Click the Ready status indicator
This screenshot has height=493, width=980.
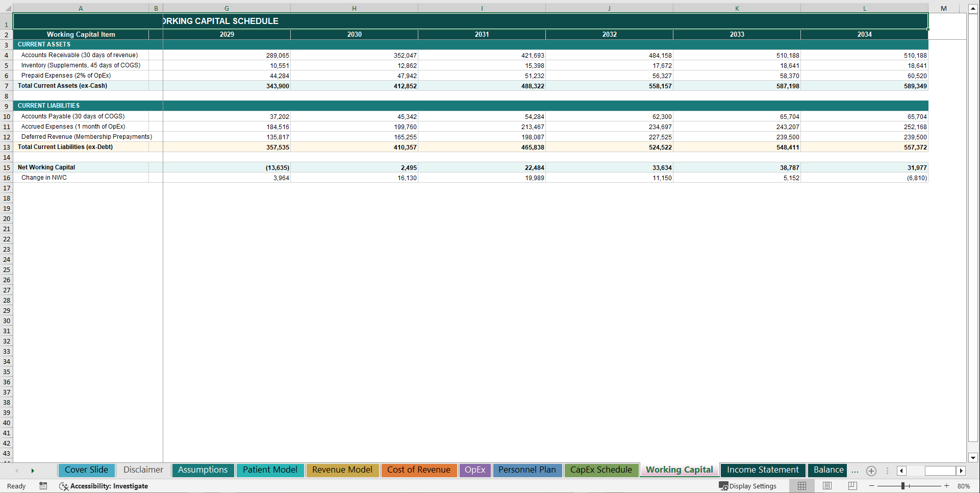pyautogui.click(x=16, y=486)
